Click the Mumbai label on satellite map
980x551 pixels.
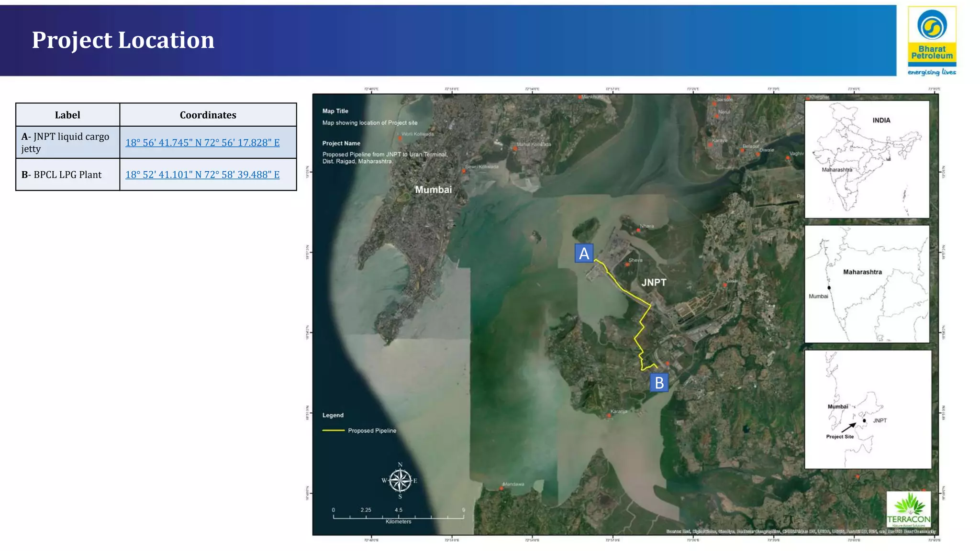[x=433, y=190]
